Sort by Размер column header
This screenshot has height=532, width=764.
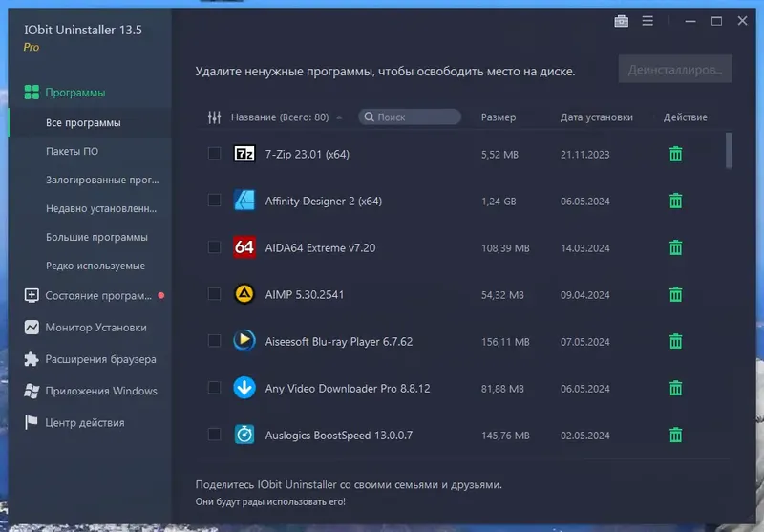tap(498, 117)
